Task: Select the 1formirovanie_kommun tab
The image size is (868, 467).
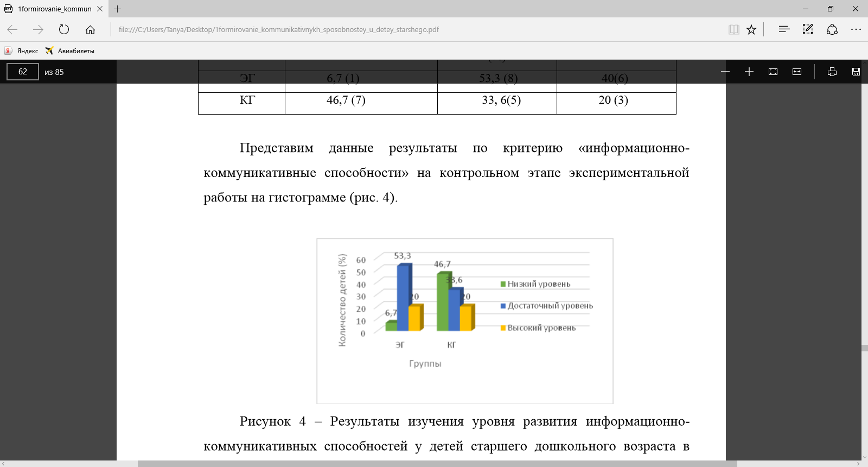Action: click(54, 9)
